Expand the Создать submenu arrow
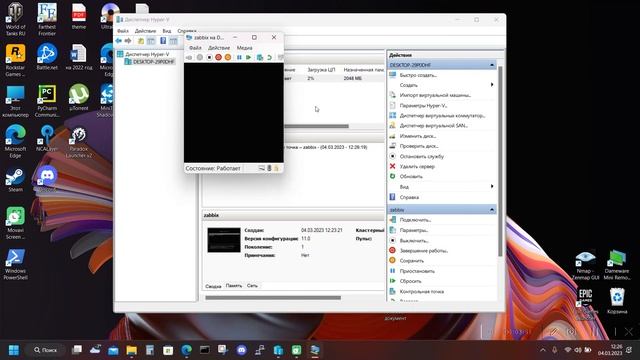This screenshot has height=360, width=640. click(492, 85)
